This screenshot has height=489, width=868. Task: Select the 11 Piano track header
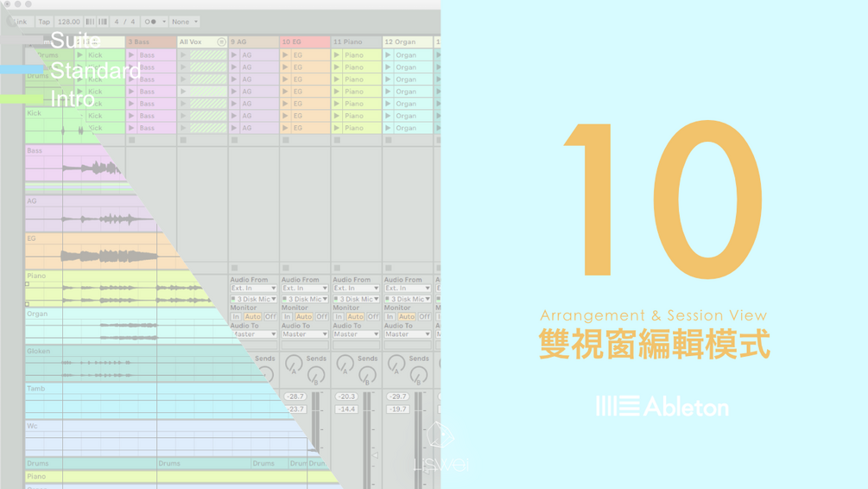357,42
